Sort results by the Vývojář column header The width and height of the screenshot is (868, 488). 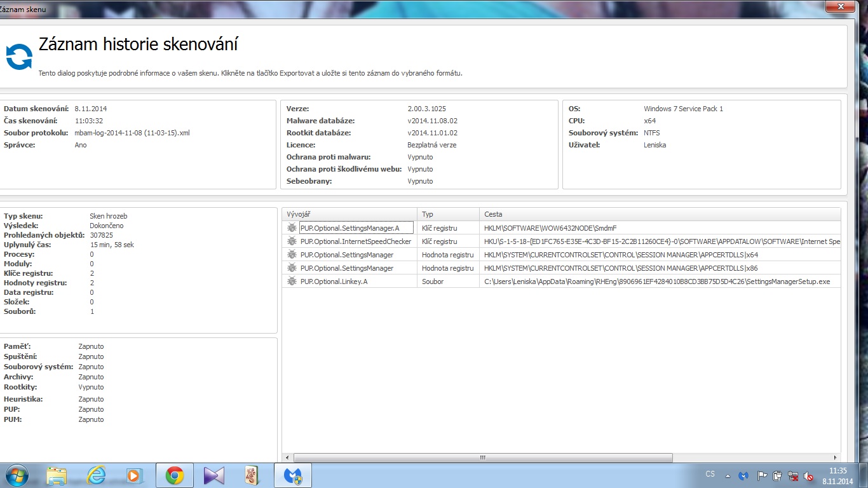350,214
